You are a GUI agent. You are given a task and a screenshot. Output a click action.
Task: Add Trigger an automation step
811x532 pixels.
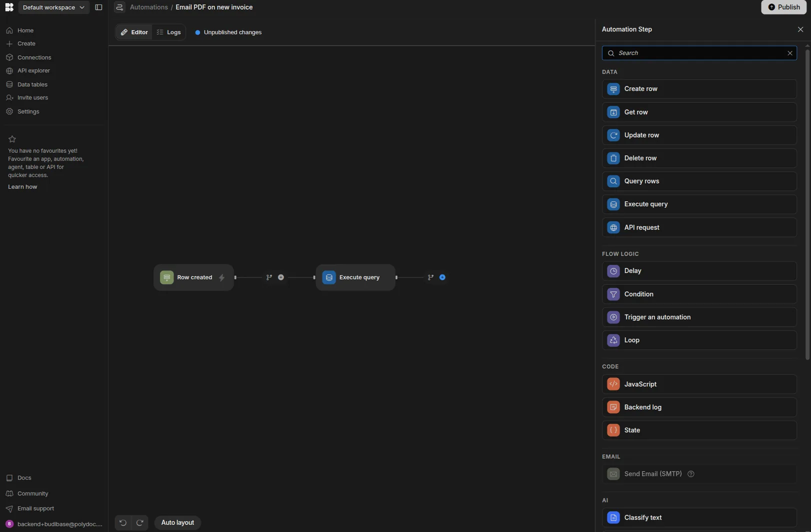[699, 317]
